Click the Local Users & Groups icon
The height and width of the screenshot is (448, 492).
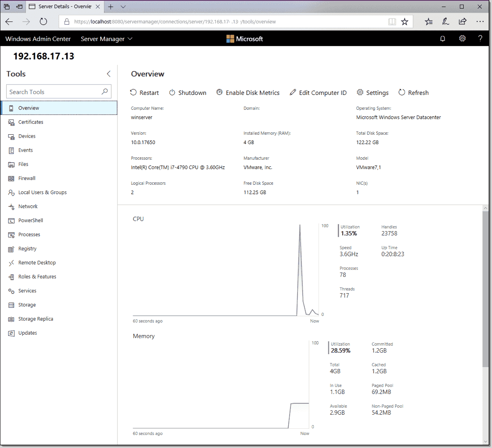(x=11, y=193)
